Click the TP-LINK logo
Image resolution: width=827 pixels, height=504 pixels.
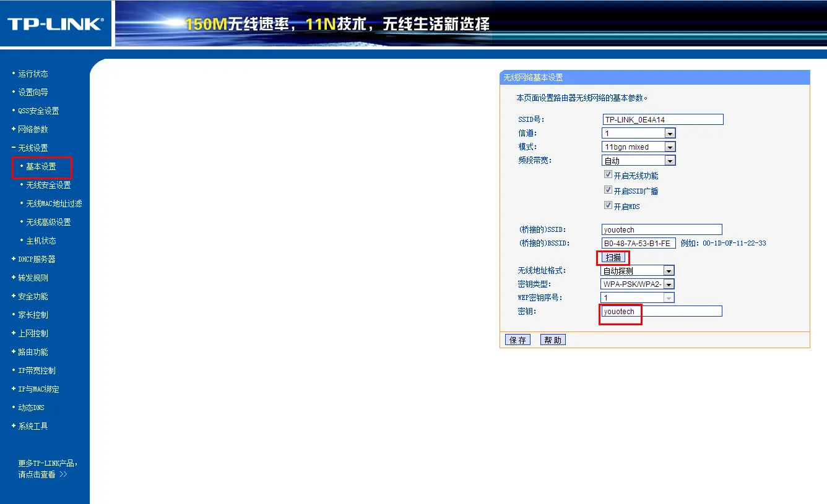[55, 24]
